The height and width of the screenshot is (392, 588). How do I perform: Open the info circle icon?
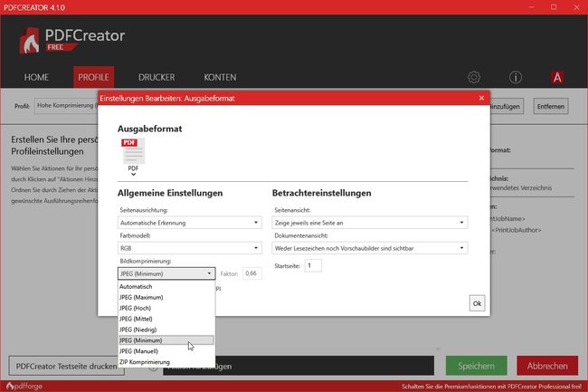click(x=516, y=77)
